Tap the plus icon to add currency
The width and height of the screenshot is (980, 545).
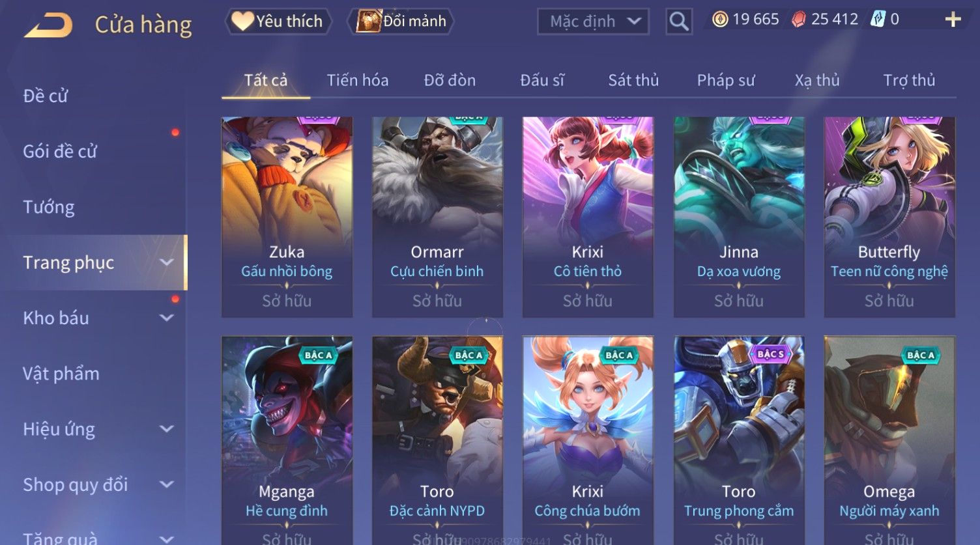coord(953,20)
